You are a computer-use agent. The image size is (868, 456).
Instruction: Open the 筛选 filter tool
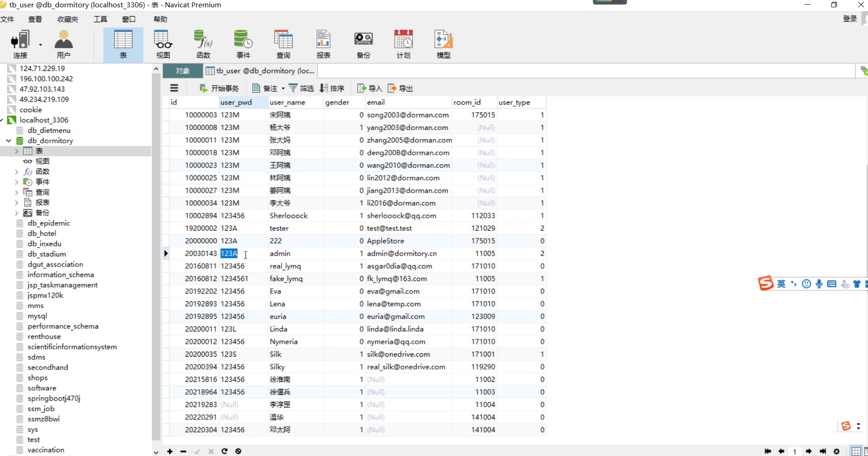[x=301, y=88]
